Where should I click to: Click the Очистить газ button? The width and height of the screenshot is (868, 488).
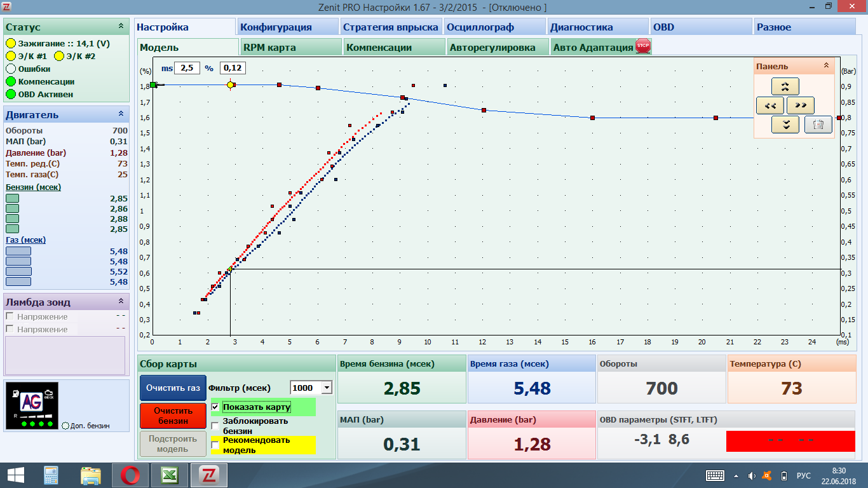173,388
